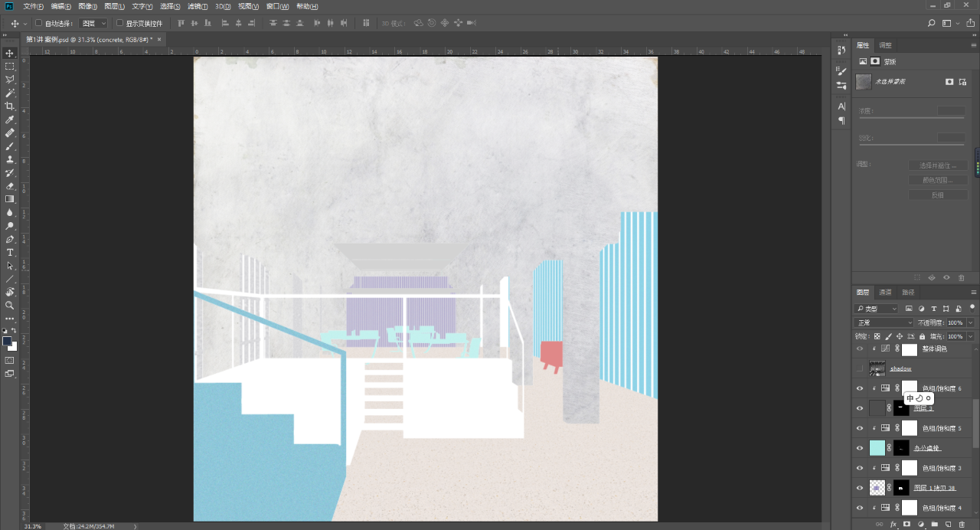980x530 pixels.
Task: Link layers icon in Layers panel footer
Action: [x=879, y=525]
